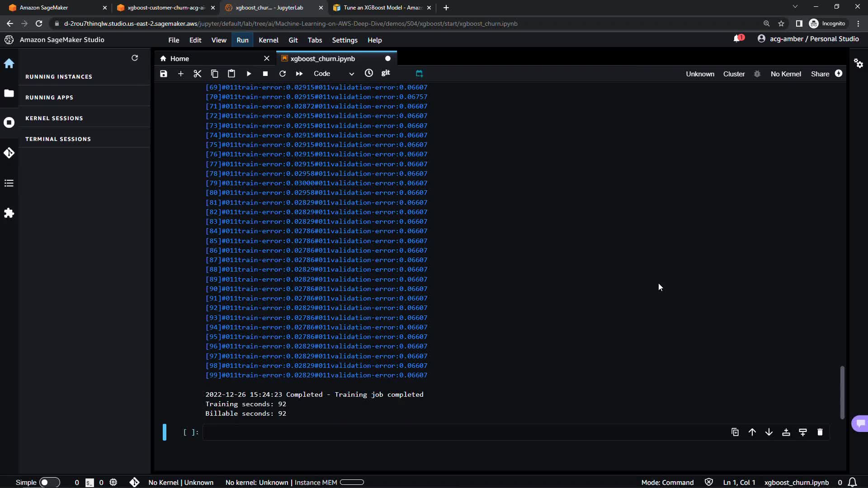Interrupt the kernel with the stop icon
The width and height of the screenshot is (868, 488).
click(x=265, y=74)
